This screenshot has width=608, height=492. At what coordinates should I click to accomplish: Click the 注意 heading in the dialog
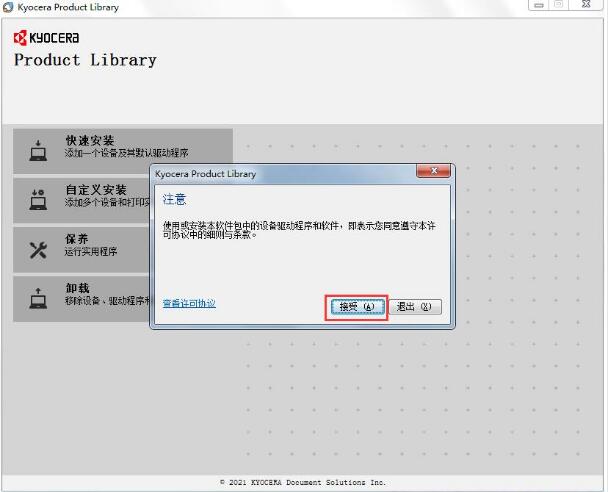pyautogui.click(x=174, y=199)
